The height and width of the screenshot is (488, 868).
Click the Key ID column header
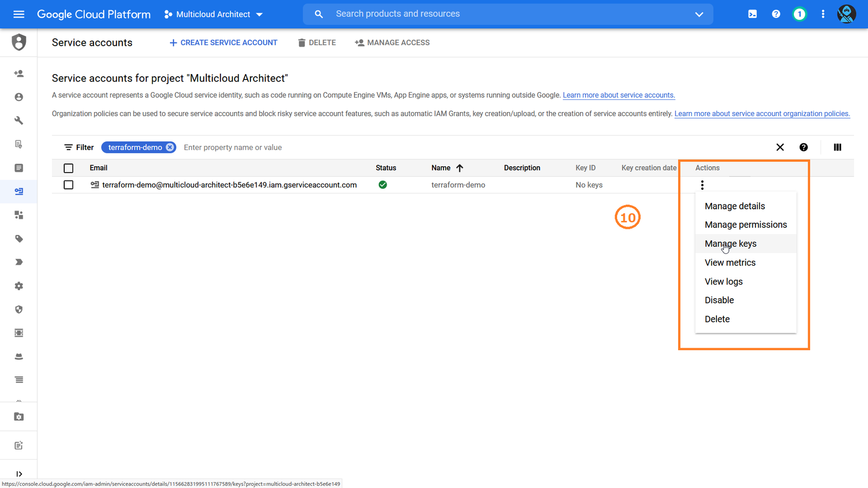[586, 168]
